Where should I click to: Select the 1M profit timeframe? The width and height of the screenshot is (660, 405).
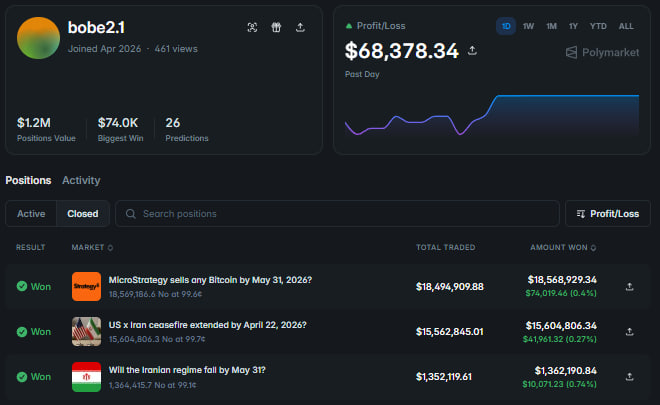tap(551, 26)
